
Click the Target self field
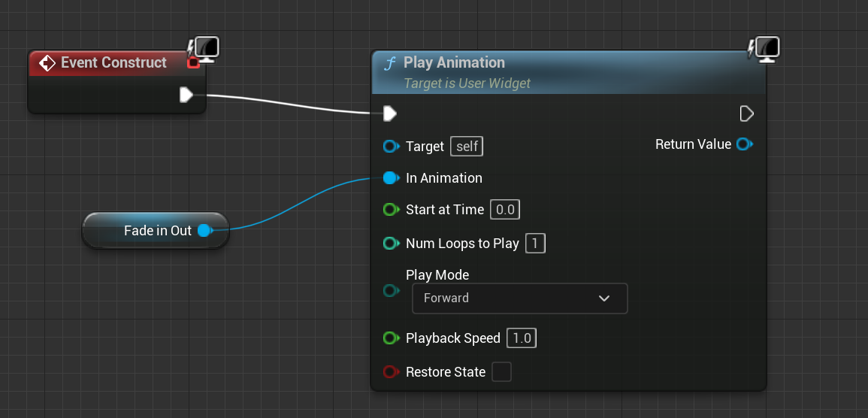click(467, 147)
